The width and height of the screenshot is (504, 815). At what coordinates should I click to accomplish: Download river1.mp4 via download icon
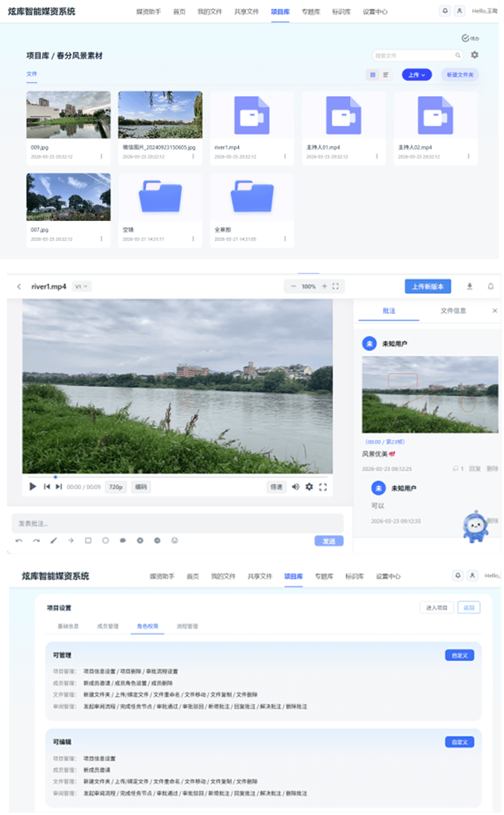click(470, 286)
